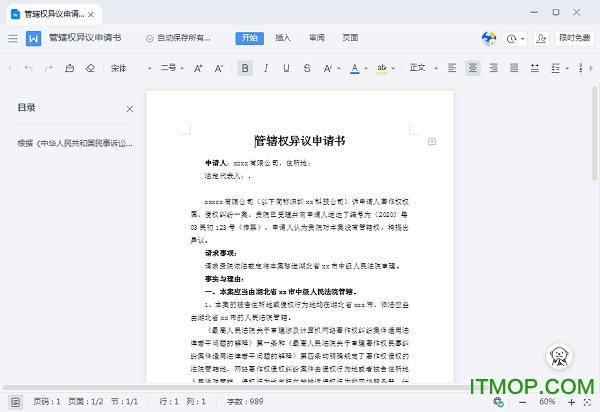The width and height of the screenshot is (600, 412).
Task: Click the 限时免费 button
Action: point(574,38)
